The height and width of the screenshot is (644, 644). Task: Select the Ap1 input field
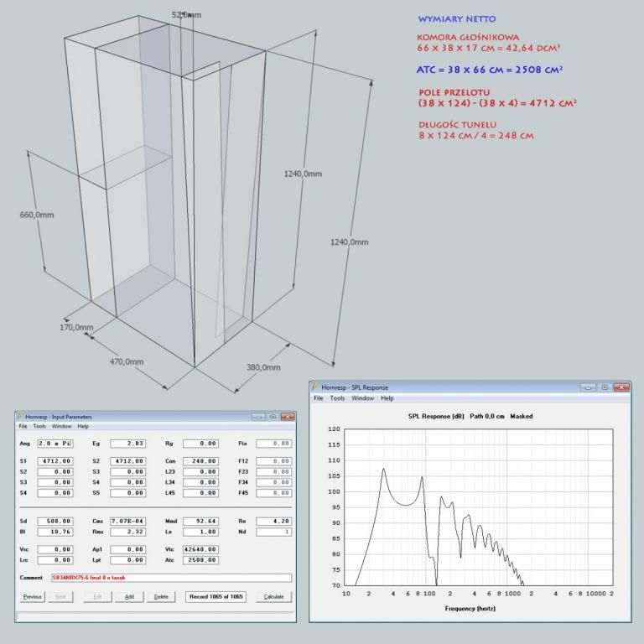pos(127,549)
